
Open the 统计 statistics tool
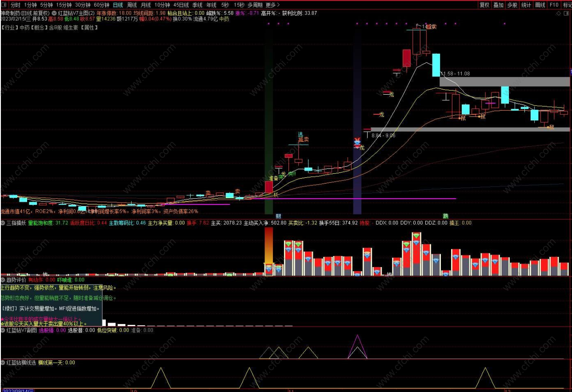(526, 5)
